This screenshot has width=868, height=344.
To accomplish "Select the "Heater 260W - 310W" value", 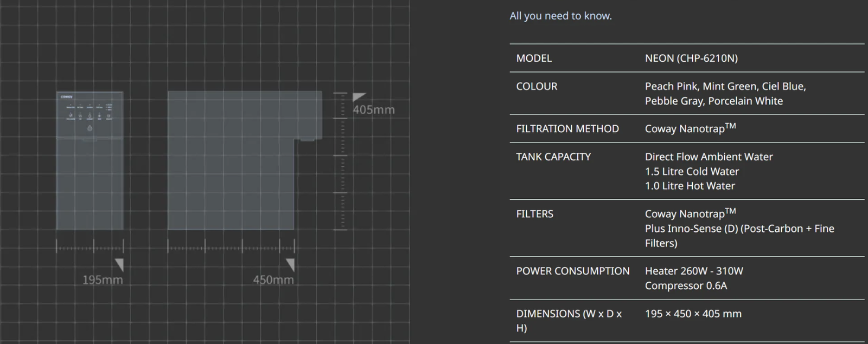I will pyautogui.click(x=694, y=271).
